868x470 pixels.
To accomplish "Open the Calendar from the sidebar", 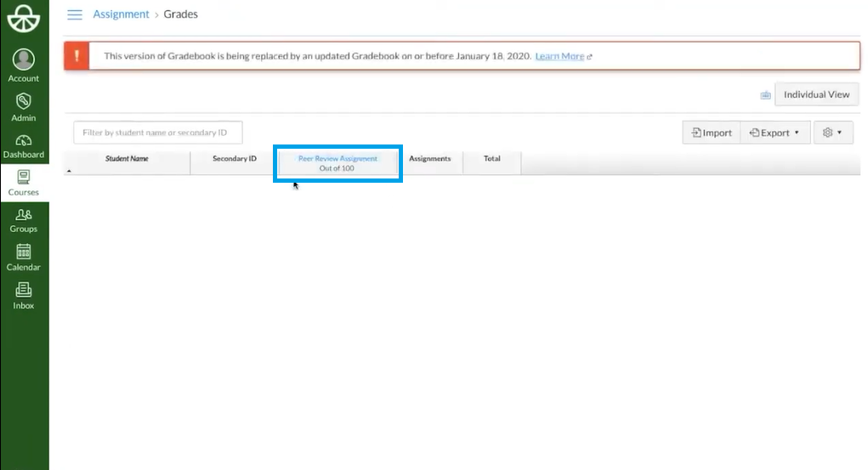I will click(x=24, y=257).
